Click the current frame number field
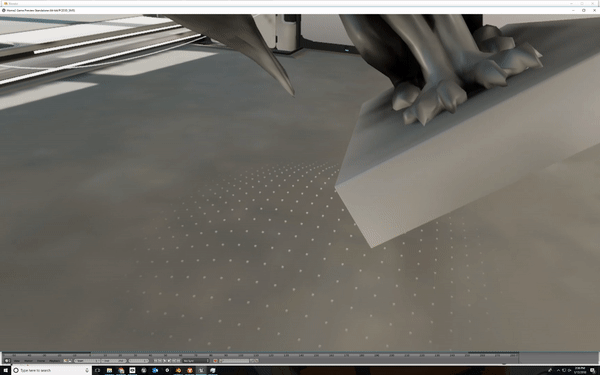 [139, 360]
